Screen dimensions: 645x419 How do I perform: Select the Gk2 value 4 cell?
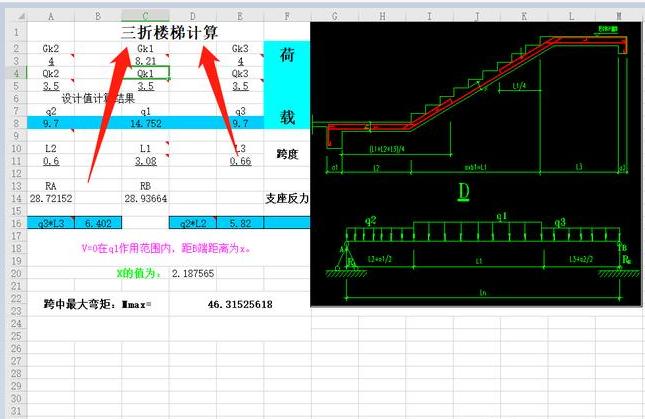[x=51, y=61]
